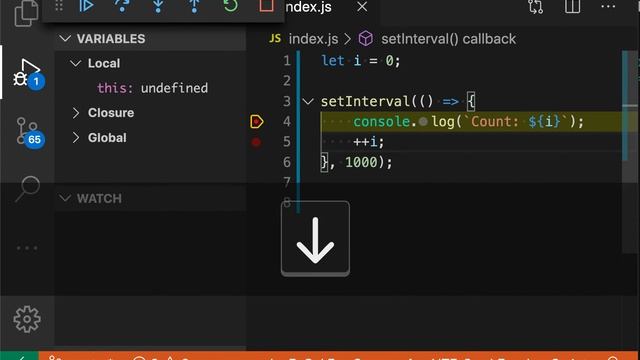Click the editor vertical scrollbar
640x360 pixels.
click(x=629, y=151)
